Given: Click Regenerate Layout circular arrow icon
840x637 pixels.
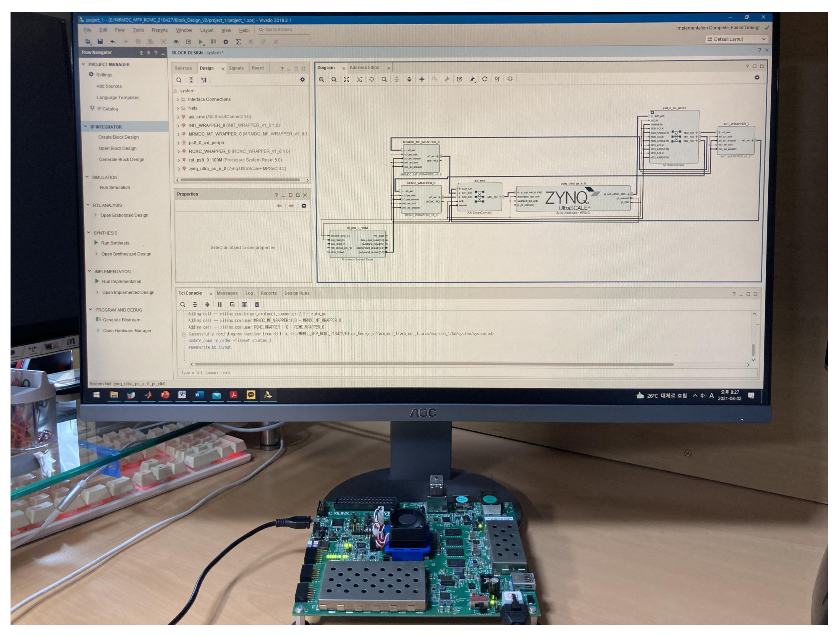Looking at the screenshot, I should [x=485, y=79].
